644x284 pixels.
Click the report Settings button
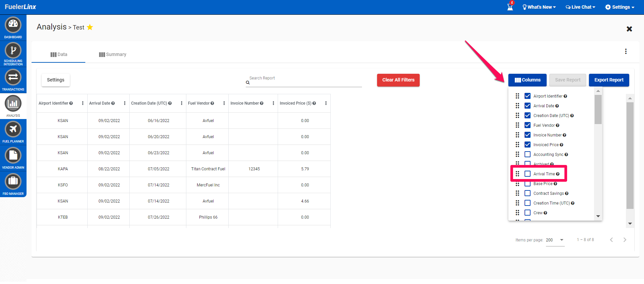pyautogui.click(x=56, y=80)
